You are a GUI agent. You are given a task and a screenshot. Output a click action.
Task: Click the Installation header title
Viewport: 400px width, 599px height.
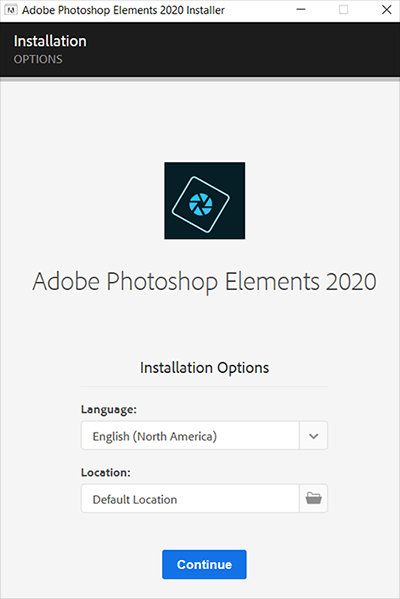pyautogui.click(x=50, y=41)
